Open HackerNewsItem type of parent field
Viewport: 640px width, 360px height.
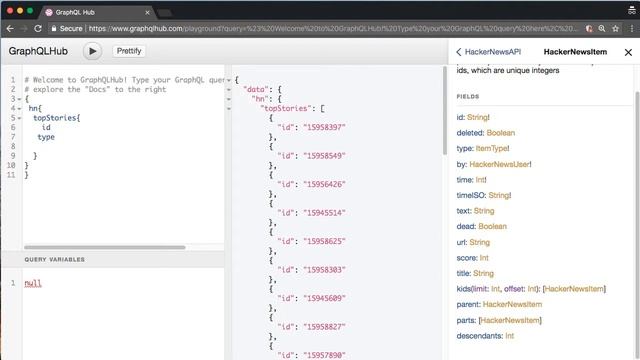512,304
